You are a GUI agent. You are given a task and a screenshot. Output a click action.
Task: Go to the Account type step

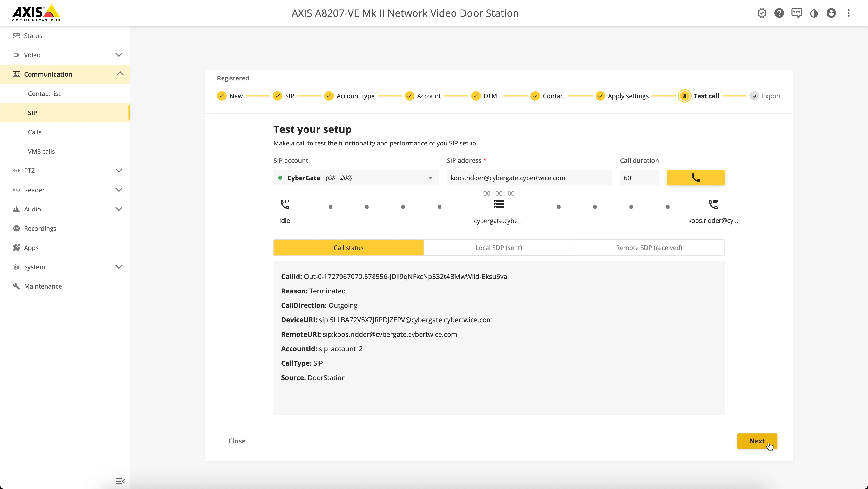[x=349, y=96]
